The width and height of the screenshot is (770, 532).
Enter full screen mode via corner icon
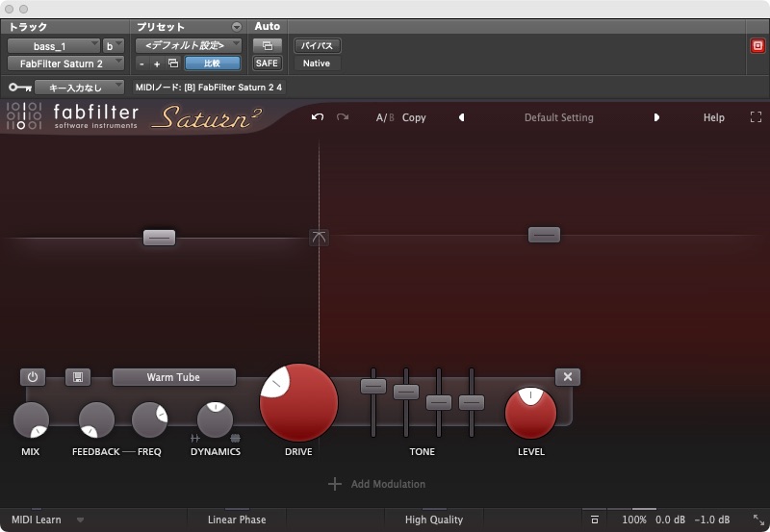coord(756,117)
